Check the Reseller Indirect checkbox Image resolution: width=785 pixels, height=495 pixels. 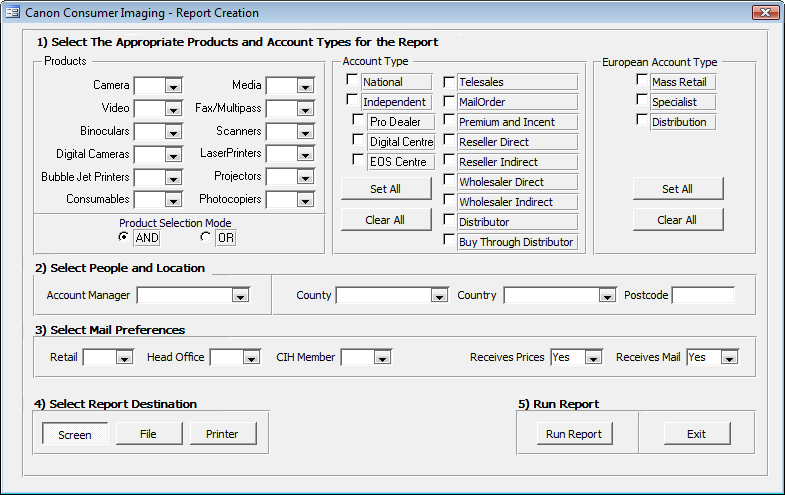click(x=449, y=160)
